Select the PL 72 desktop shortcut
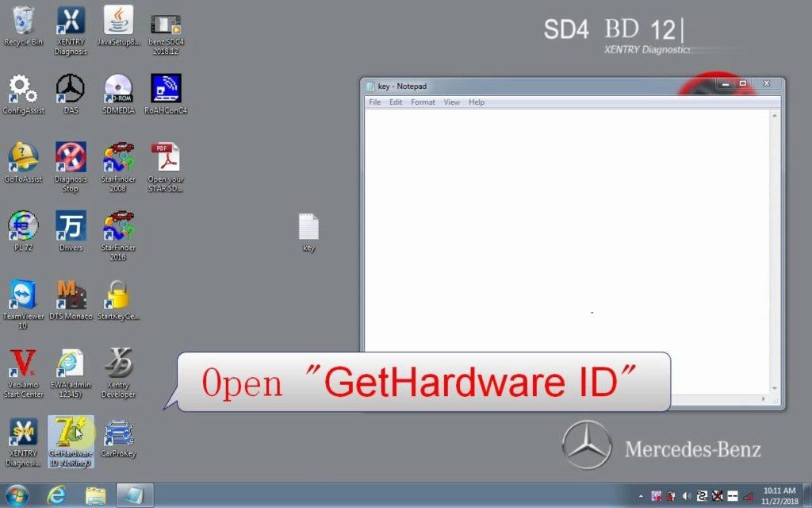812x508 pixels. click(23, 231)
